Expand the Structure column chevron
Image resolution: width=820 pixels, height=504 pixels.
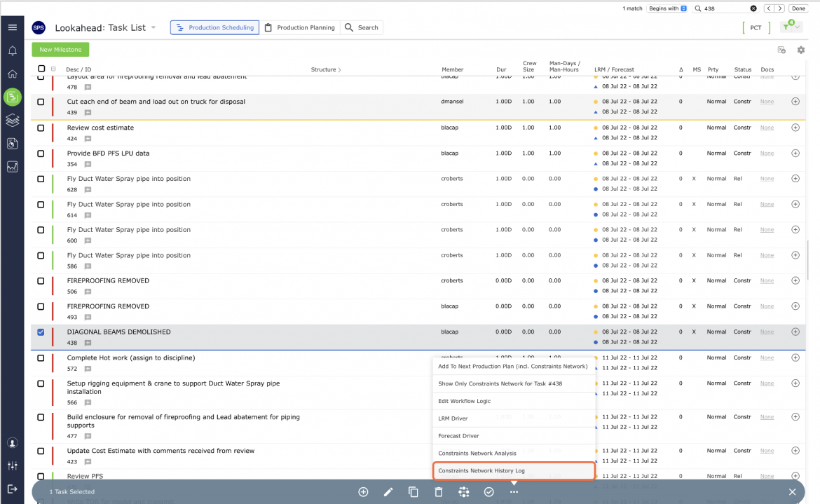[339, 69]
